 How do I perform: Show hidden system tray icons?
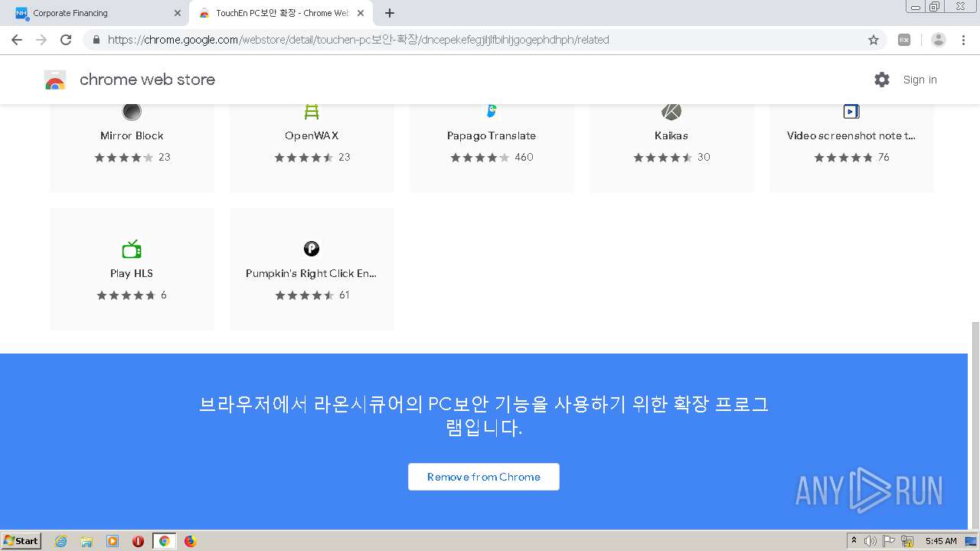tap(854, 541)
